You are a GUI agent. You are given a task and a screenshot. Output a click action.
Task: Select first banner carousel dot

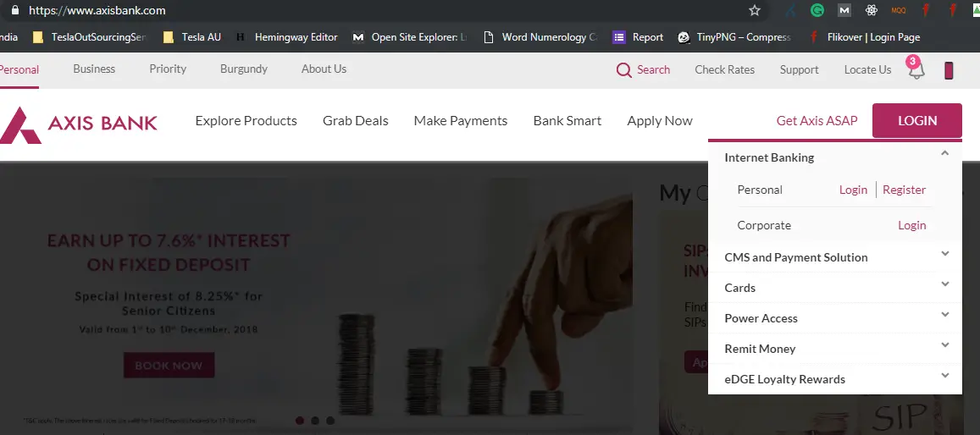pos(299,421)
